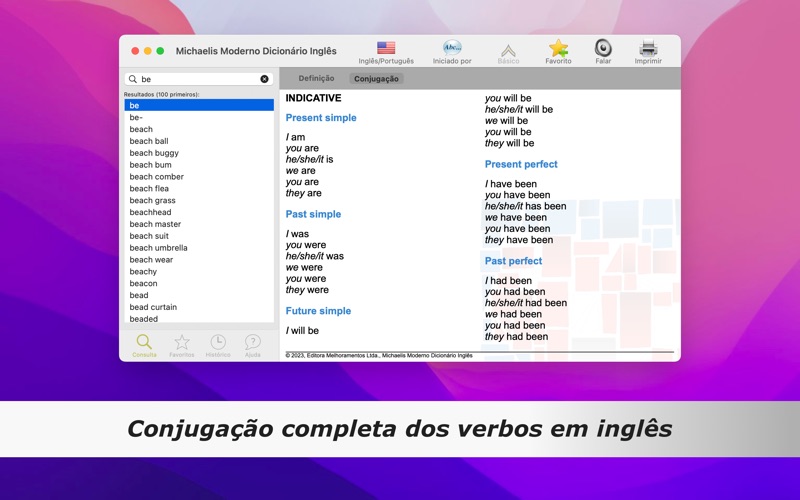Screen dimensions: 800x500
Task: Switch to the Definição tab
Action: (x=316, y=78)
